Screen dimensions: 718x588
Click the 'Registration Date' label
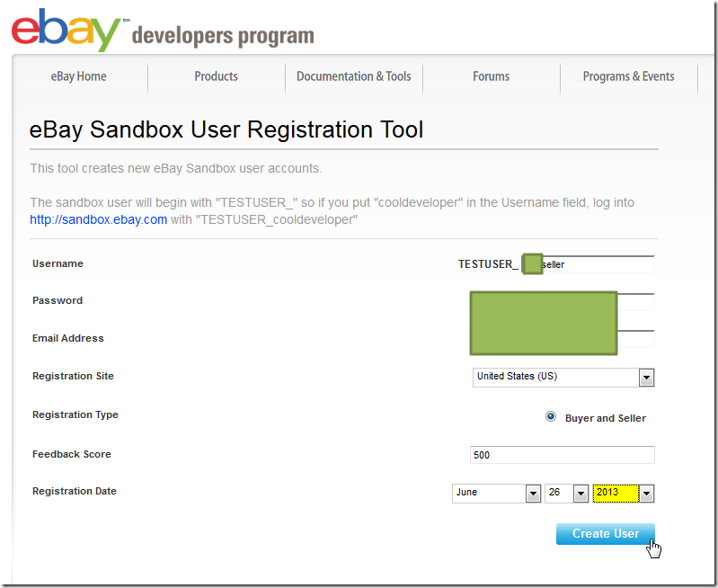tap(75, 491)
